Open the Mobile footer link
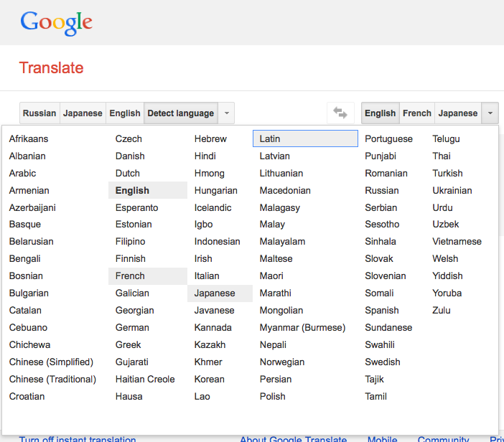Screen dimensions: 504x442 pos(382,439)
